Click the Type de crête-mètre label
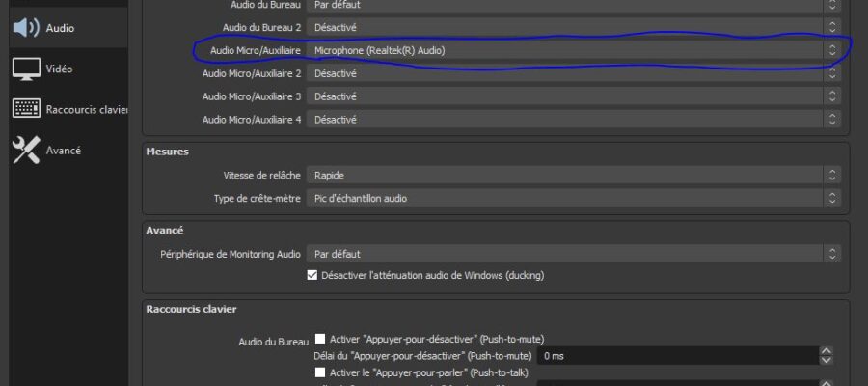This screenshot has width=868, height=386. pos(258,198)
